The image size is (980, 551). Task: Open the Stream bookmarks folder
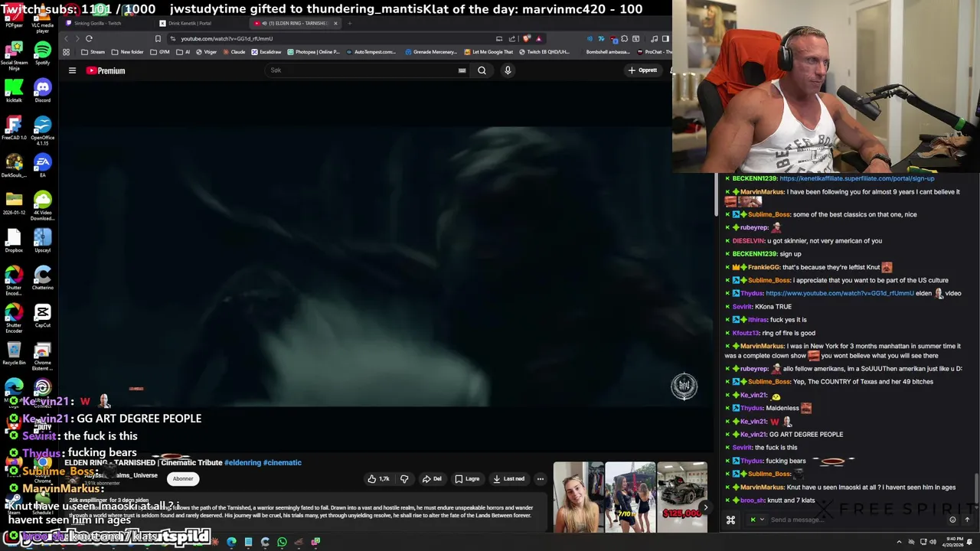click(x=93, y=52)
